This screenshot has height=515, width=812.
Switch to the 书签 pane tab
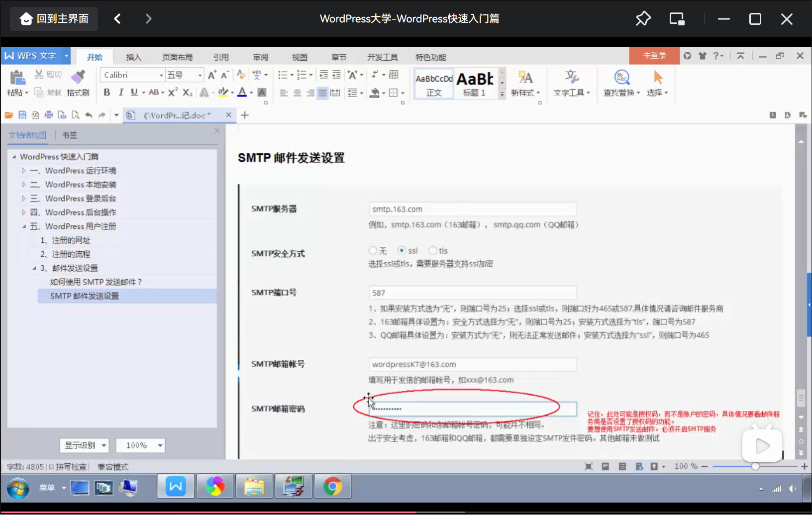[x=70, y=135]
